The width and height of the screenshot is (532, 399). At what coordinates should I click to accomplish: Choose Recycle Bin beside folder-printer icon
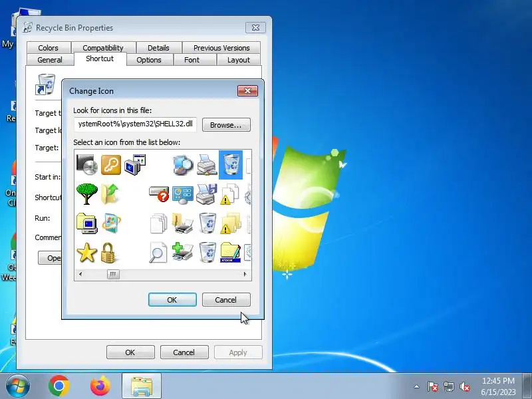[x=207, y=223]
